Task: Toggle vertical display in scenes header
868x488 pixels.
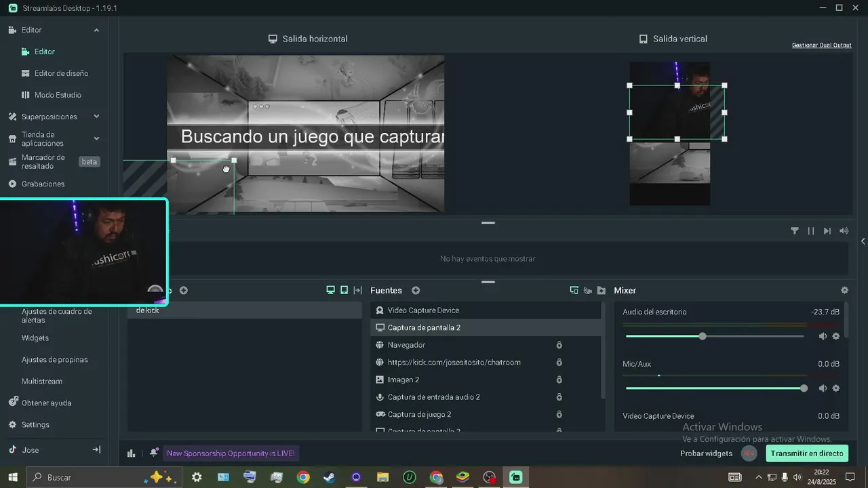Action: click(344, 290)
